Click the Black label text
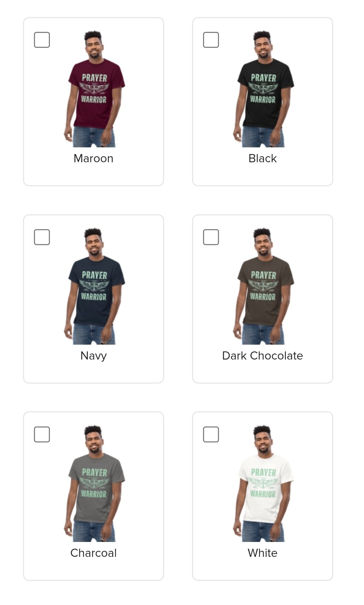 (x=262, y=158)
